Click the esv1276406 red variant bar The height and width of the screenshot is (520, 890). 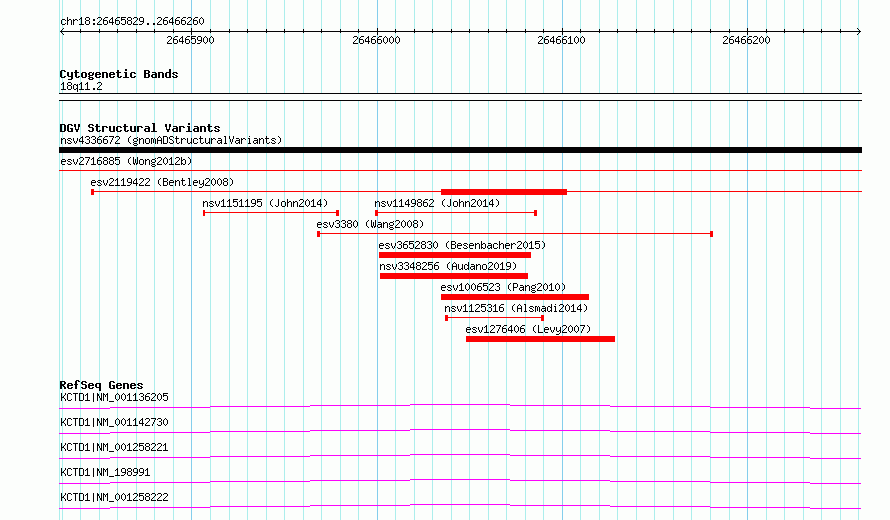point(540,339)
